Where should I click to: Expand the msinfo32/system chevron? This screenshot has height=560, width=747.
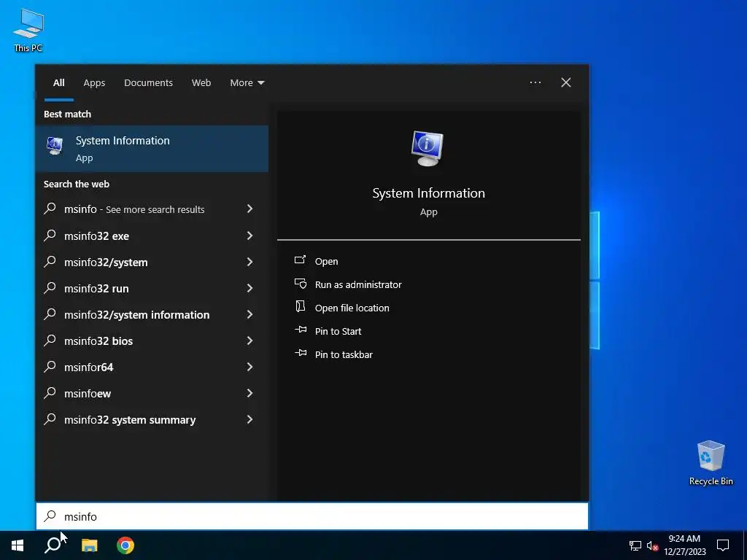[x=249, y=262]
